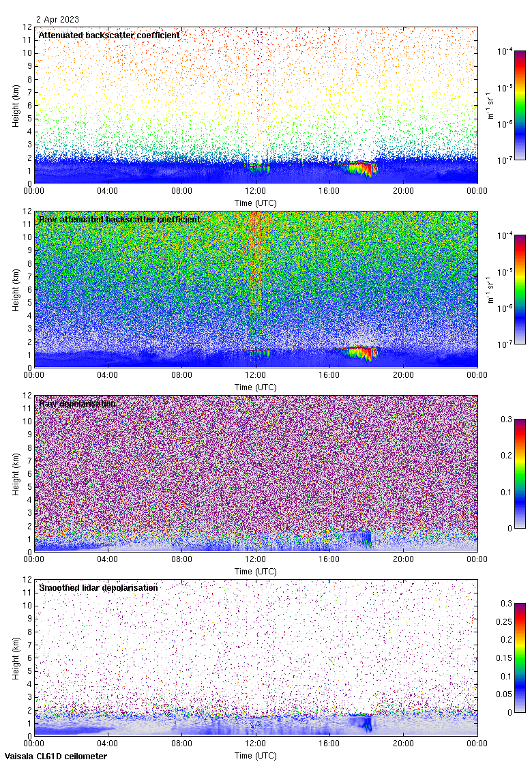This screenshot has width=532, height=764.
Task: Click the colorbar beside the Raw depolarisation plot
Action: click(x=520, y=473)
